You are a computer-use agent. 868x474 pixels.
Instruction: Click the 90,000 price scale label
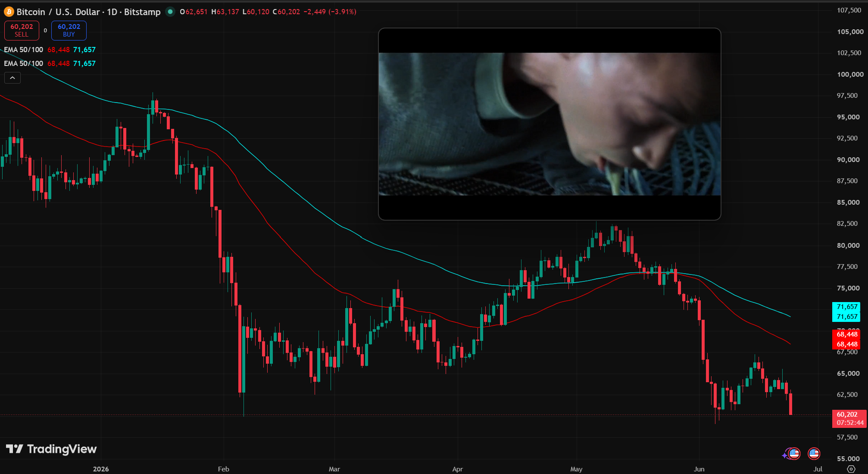point(848,160)
